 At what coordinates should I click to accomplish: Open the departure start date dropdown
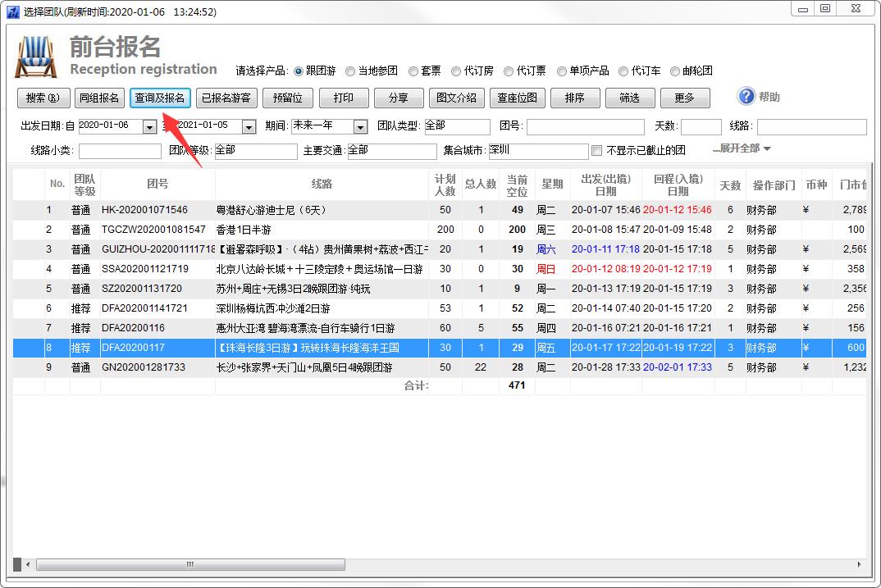pos(149,126)
